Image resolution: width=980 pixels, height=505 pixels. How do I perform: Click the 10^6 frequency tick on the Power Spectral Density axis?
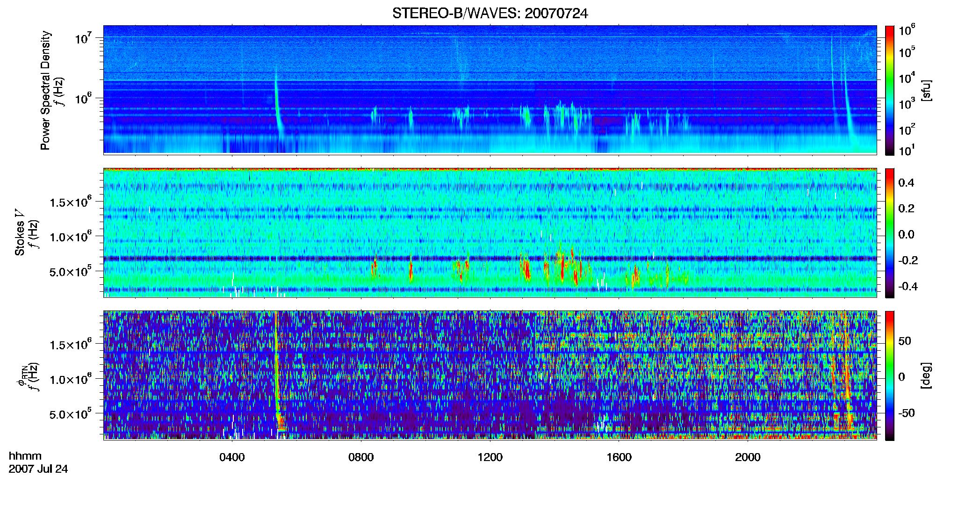click(83, 98)
